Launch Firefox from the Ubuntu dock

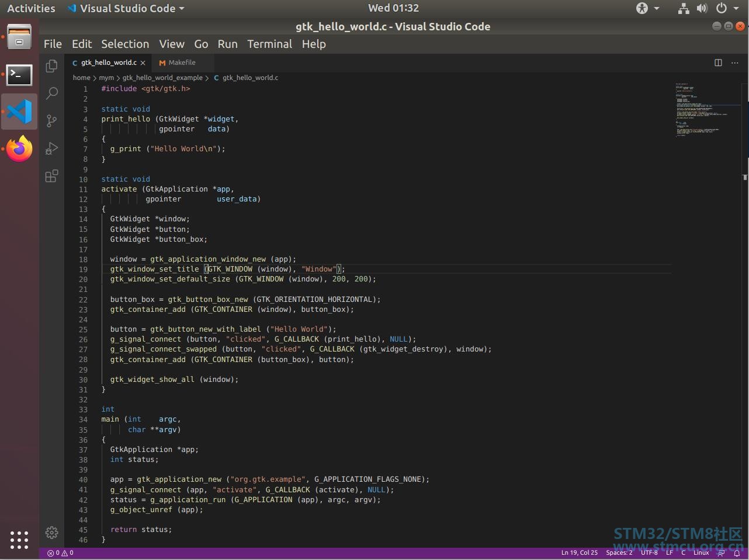(x=19, y=149)
